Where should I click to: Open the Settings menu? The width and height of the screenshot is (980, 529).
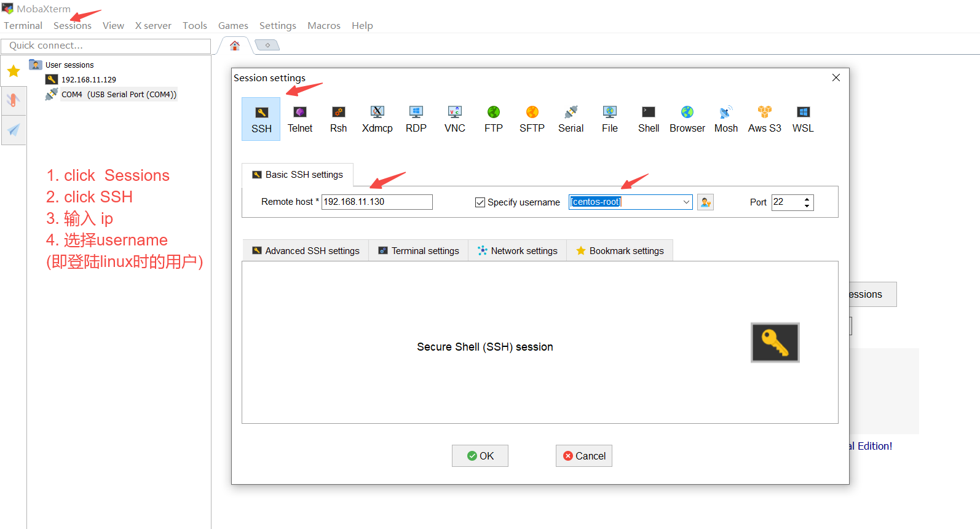click(x=278, y=26)
